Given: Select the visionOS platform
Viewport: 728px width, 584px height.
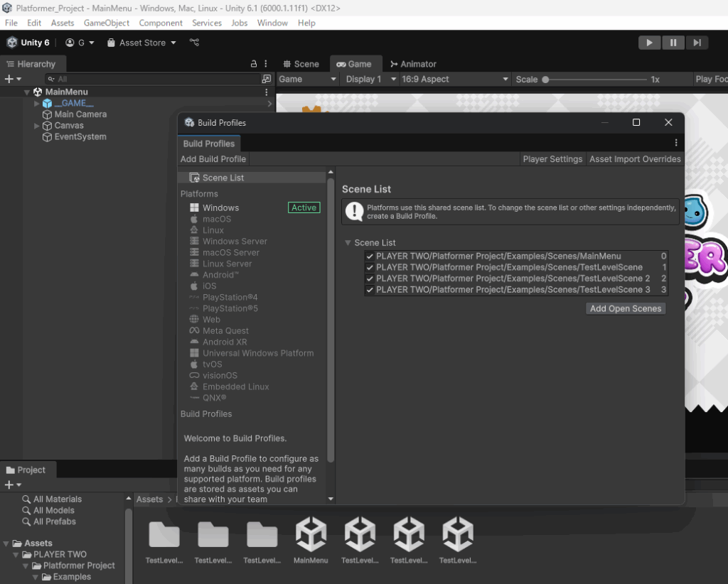Looking at the screenshot, I should pos(252,375).
